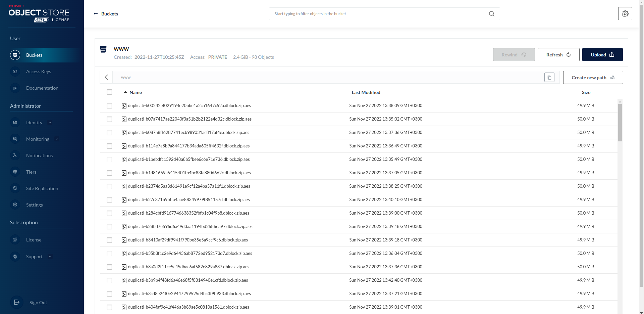Click the Documentation sidebar icon
The height and width of the screenshot is (314, 644).
[15, 88]
